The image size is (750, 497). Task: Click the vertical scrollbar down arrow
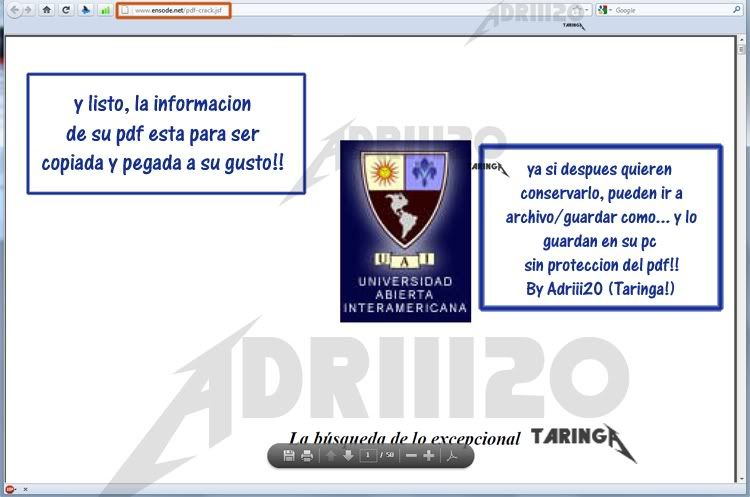click(741, 478)
